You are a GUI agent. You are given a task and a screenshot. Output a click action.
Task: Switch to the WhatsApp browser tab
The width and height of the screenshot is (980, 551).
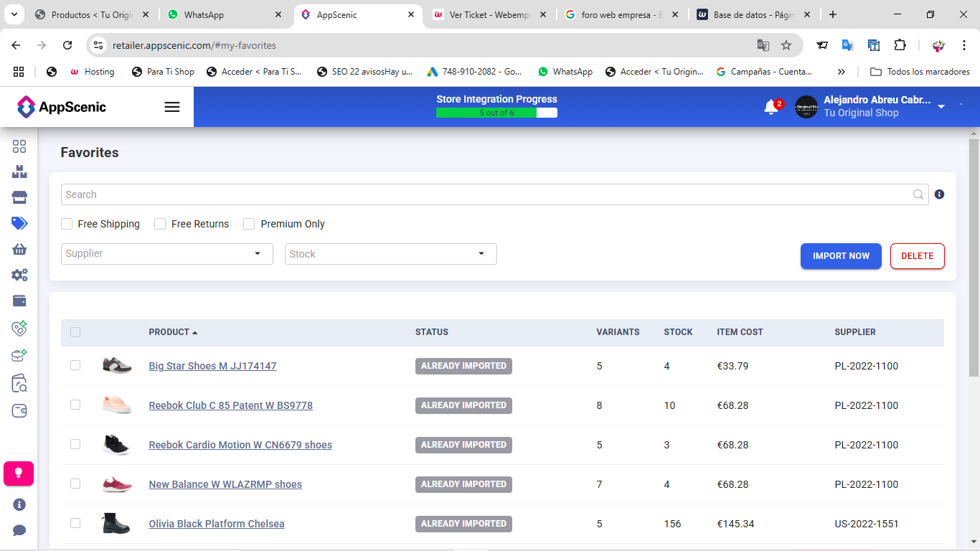(223, 14)
